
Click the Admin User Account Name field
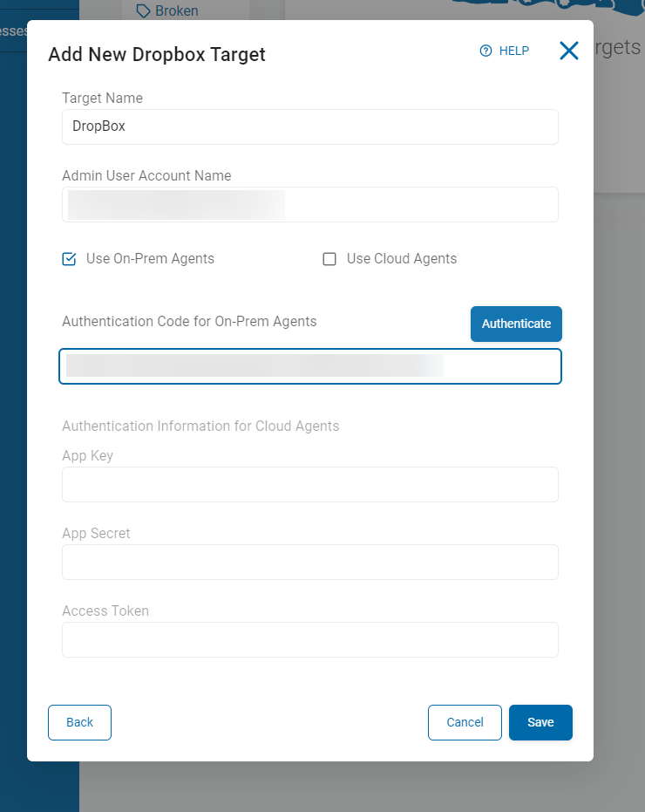309,204
